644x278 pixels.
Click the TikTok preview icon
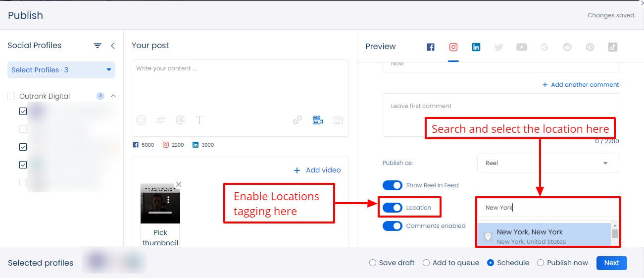[x=613, y=47]
